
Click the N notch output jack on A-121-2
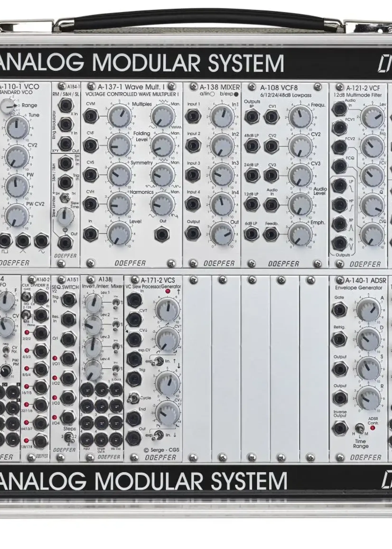tap(340, 243)
